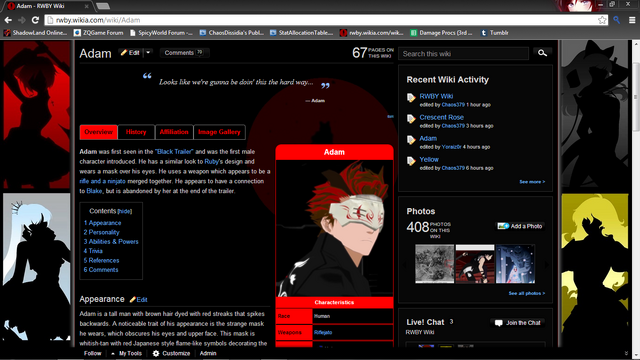Click See all photos link

click(x=527, y=293)
